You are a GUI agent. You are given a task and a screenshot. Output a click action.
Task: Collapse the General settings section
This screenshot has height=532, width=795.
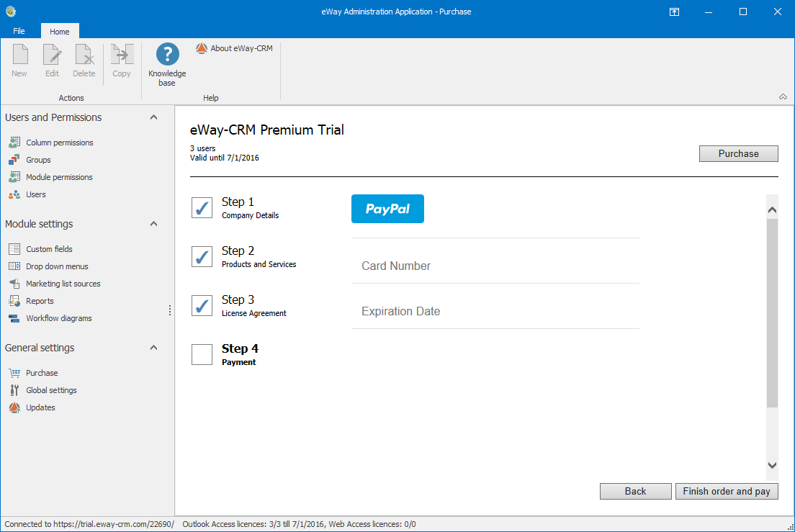pos(153,348)
